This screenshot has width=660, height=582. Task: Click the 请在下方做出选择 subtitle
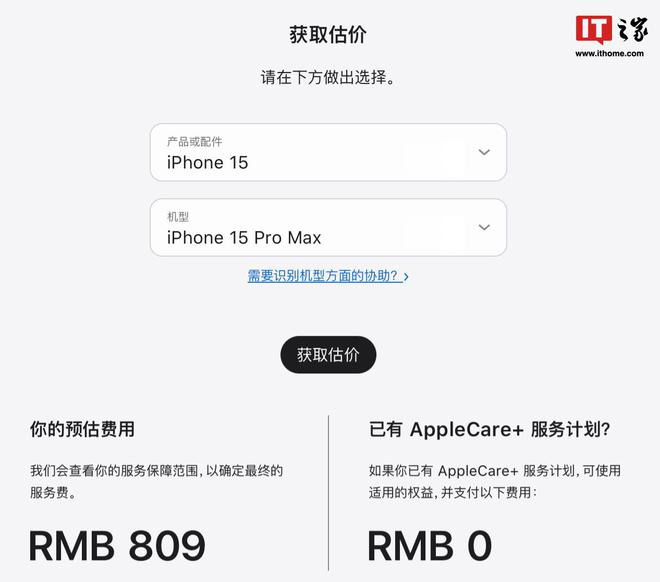pyautogui.click(x=328, y=77)
